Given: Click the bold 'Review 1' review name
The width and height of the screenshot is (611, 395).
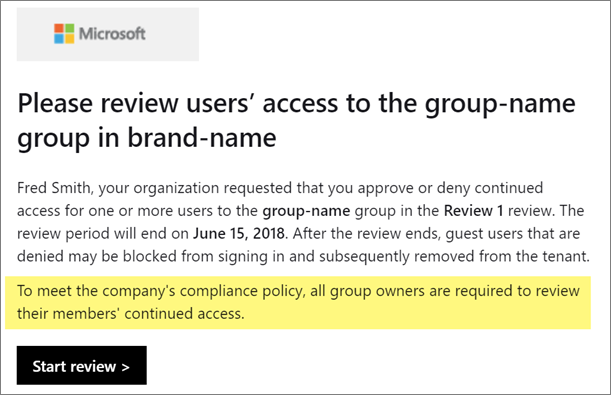Looking at the screenshot, I should (473, 211).
